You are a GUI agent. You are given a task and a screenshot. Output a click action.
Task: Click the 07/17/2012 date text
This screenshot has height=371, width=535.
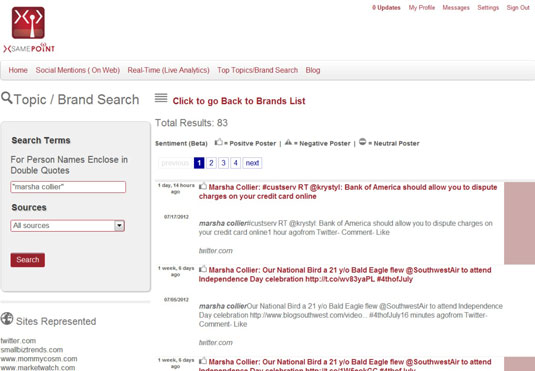click(176, 217)
